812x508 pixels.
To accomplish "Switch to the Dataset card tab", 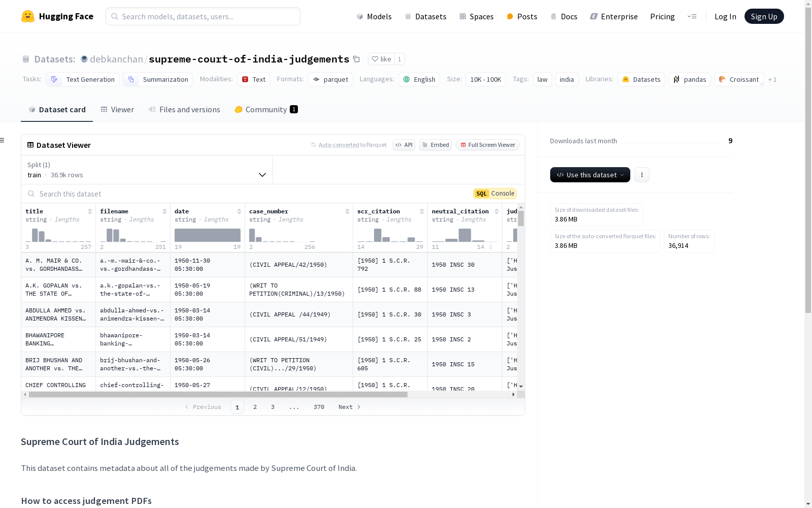I will tap(57, 109).
